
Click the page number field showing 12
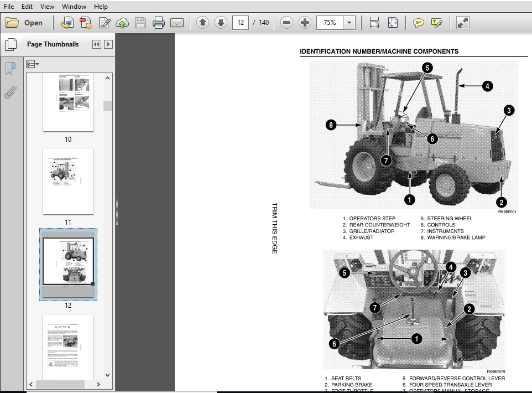[241, 23]
